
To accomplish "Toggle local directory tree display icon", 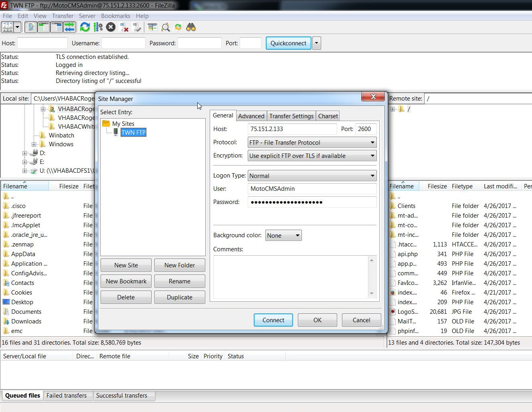I will (x=44, y=27).
